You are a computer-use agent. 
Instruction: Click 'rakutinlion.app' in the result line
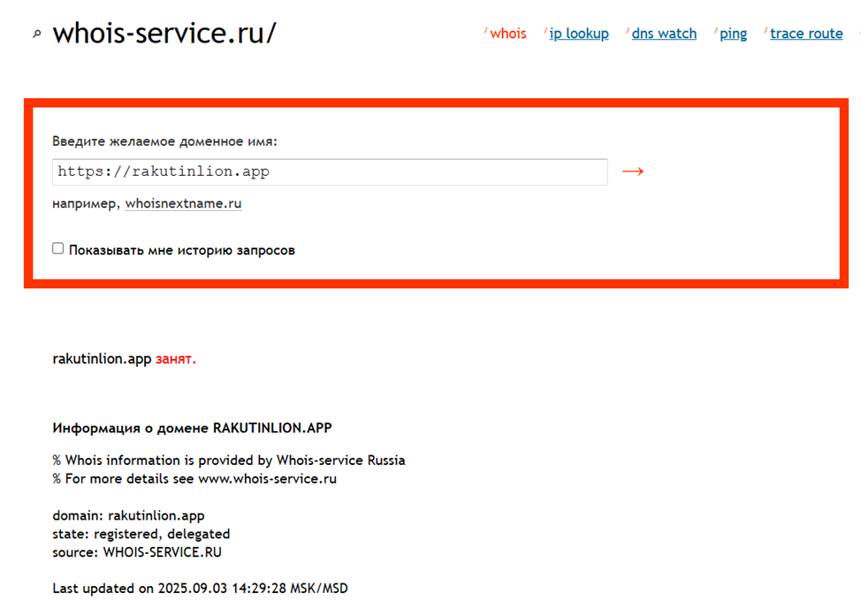pos(102,359)
